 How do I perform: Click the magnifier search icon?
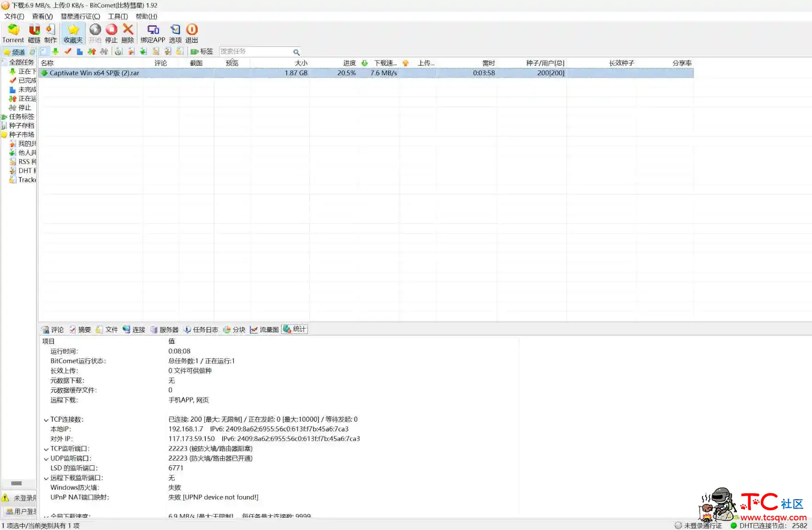296,52
